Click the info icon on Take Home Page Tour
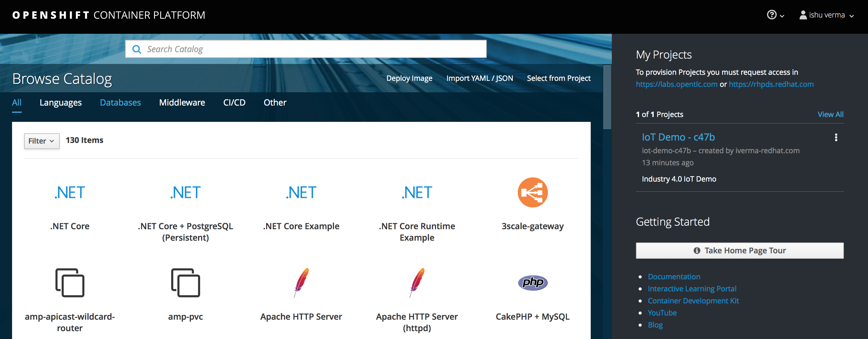The height and width of the screenshot is (339, 868). coord(697,251)
